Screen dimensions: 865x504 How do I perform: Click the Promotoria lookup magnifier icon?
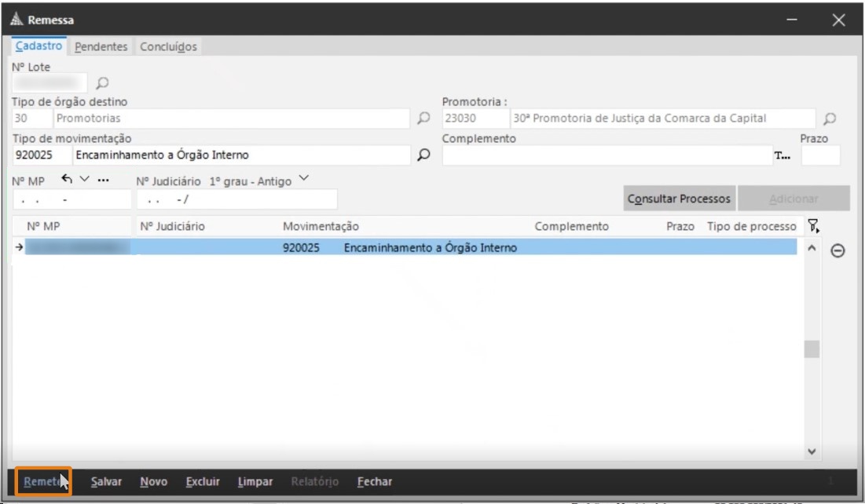click(x=830, y=119)
